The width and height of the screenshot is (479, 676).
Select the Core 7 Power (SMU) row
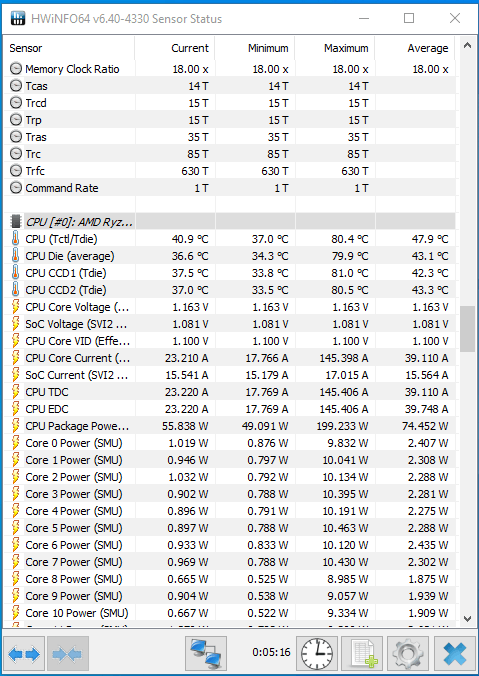(229, 562)
